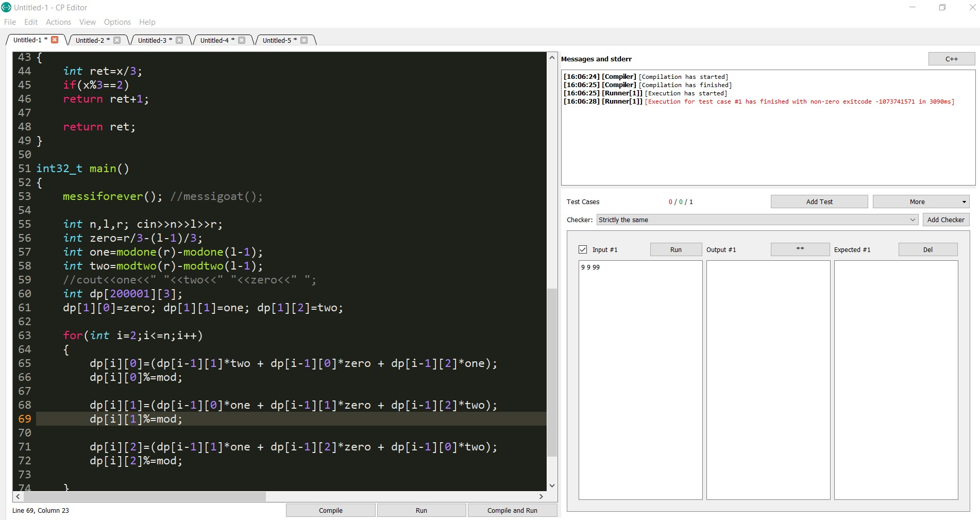Click the CP Editor logo in the title bar
The image size is (980, 520).
click(7, 7)
